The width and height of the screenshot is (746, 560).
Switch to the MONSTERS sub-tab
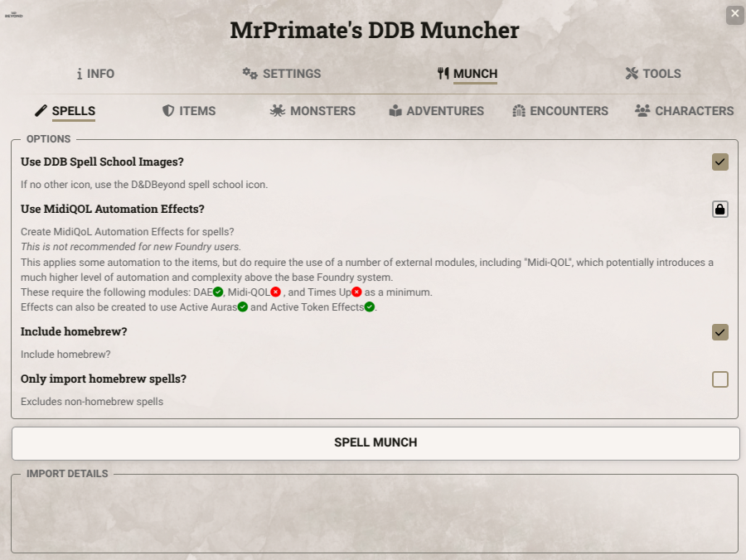click(312, 111)
